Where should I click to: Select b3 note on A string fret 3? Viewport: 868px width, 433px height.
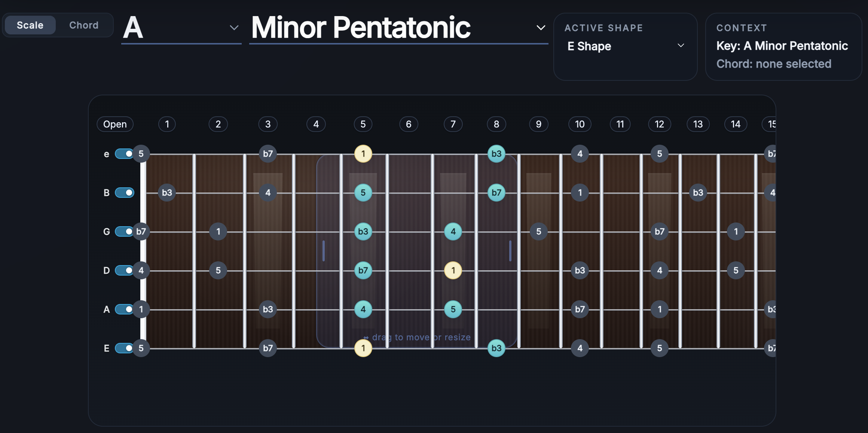point(268,309)
